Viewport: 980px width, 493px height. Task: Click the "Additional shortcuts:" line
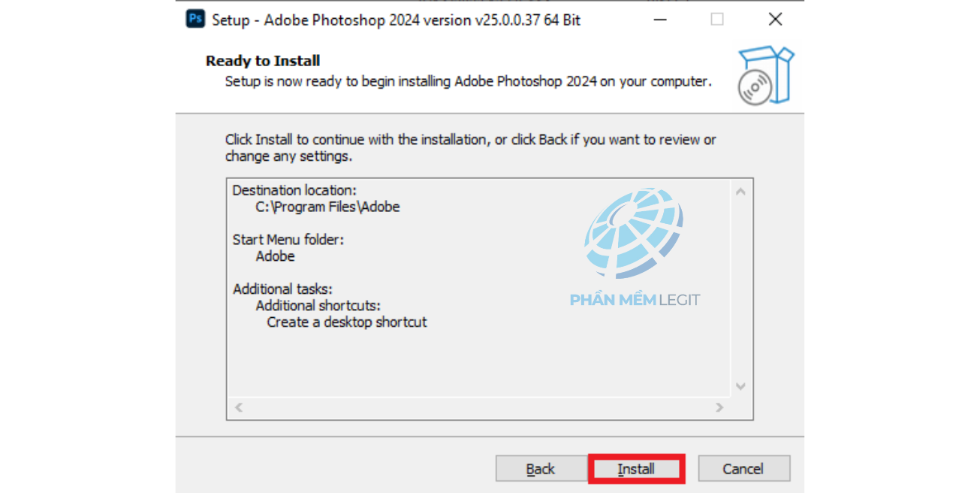(318, 306)
